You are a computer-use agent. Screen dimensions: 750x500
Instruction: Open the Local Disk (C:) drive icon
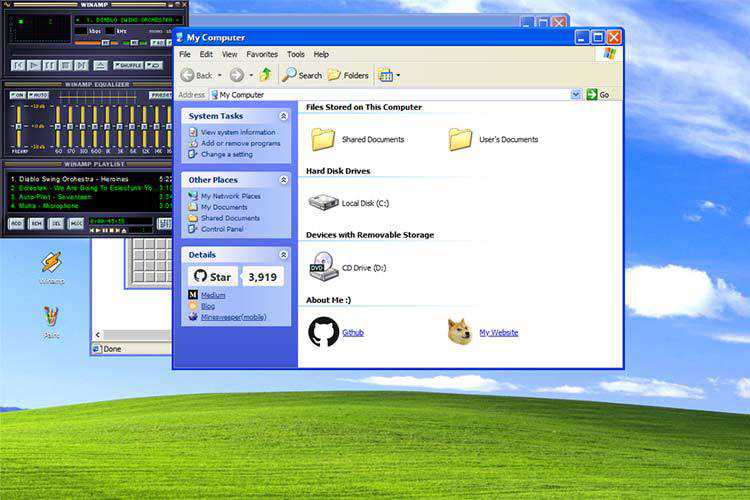[323, 203]
